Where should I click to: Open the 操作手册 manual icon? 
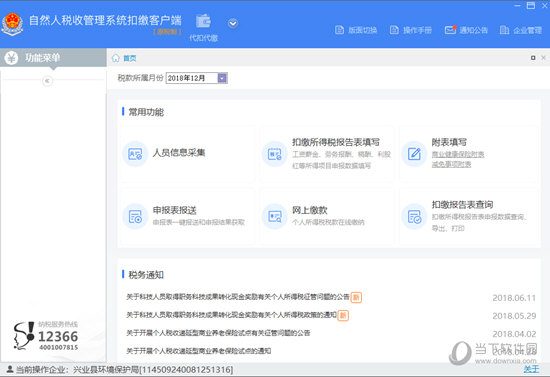394,30
